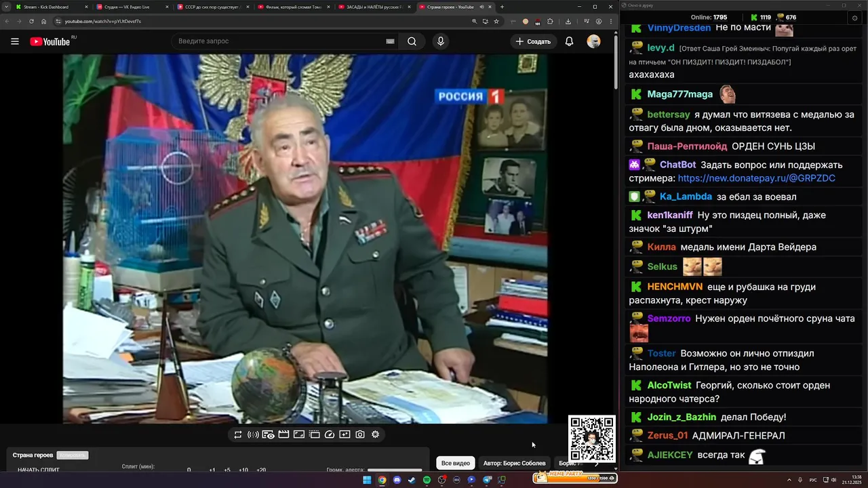Expand chip list with the right chevron
Image resolution: width=868 pixels, height=488 pixels.
[597, 464]
